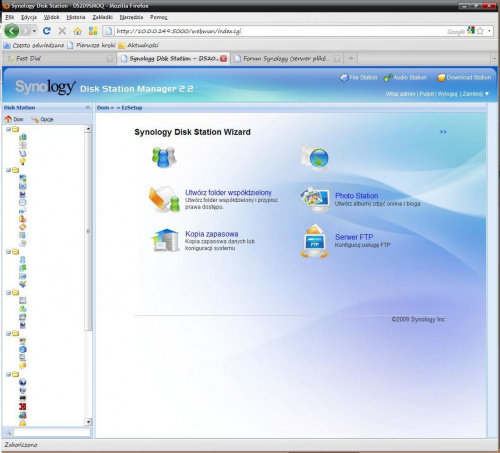
Task: Click the bookmark star icon in search area
Action: [480, 31]
